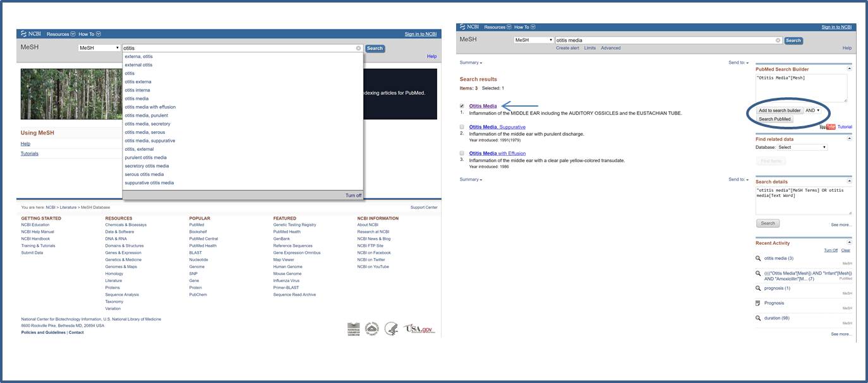Check the Otitis Media, Suppurative result checkbox
This screenshot has height=383, width=868.
tap(462, 127)
